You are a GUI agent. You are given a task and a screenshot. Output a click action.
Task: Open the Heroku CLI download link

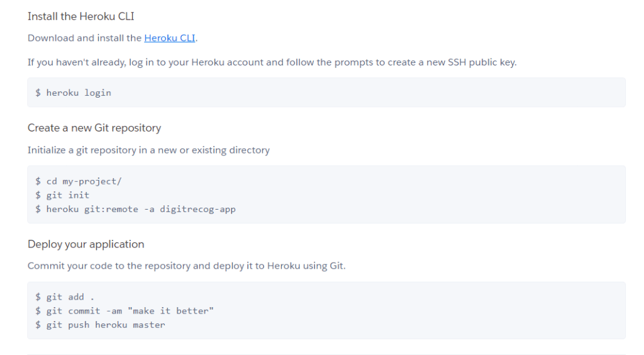tap(169, 38)
